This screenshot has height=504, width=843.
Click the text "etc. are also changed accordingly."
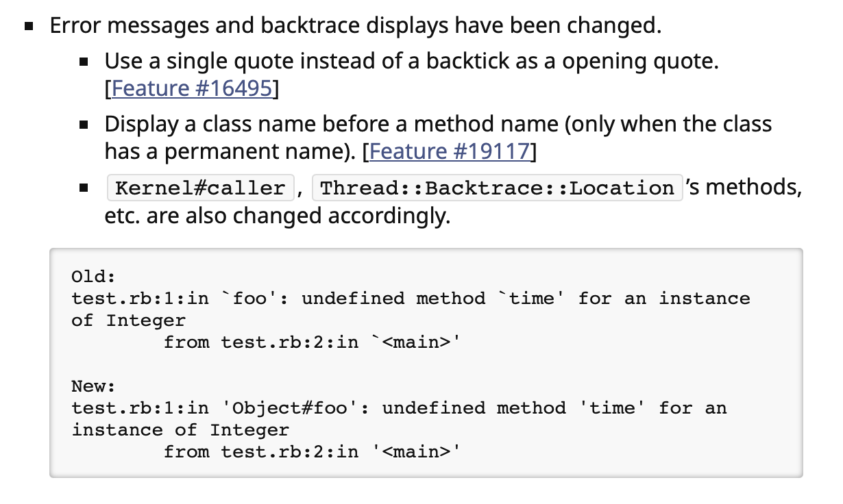point(277,216)
